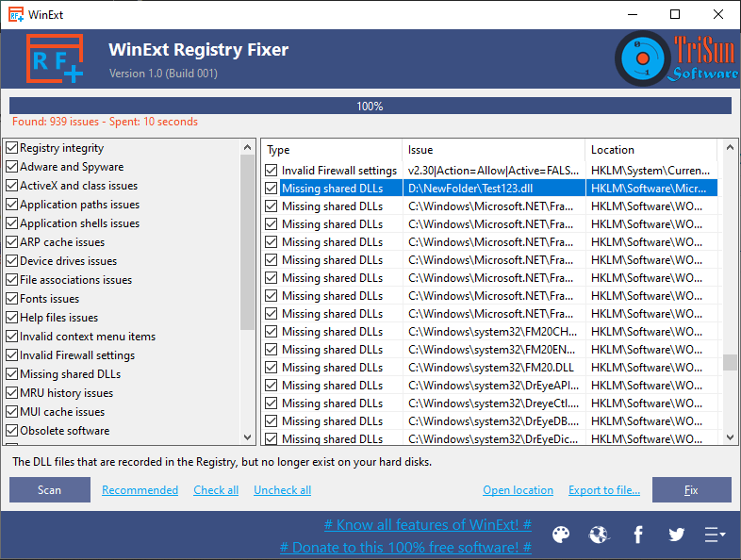Click results list scroll up arrow
Image resolution: width=741 pixels, height=560 pixels.
[x=730, y=147]
